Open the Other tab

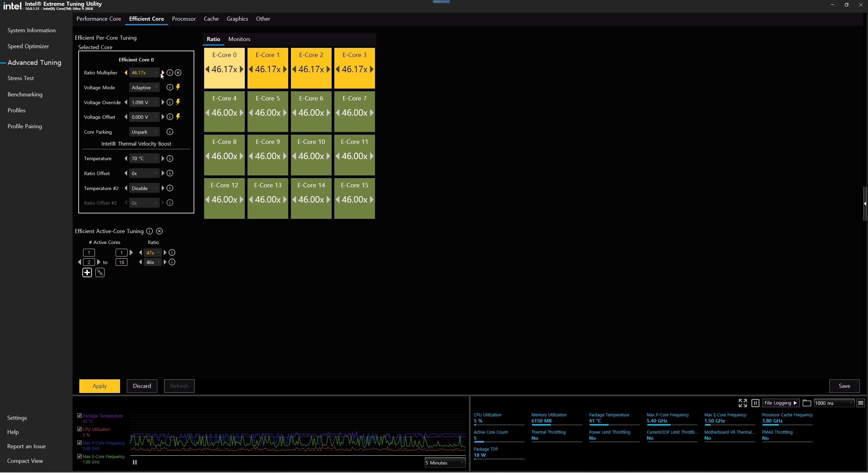[263, 19]
